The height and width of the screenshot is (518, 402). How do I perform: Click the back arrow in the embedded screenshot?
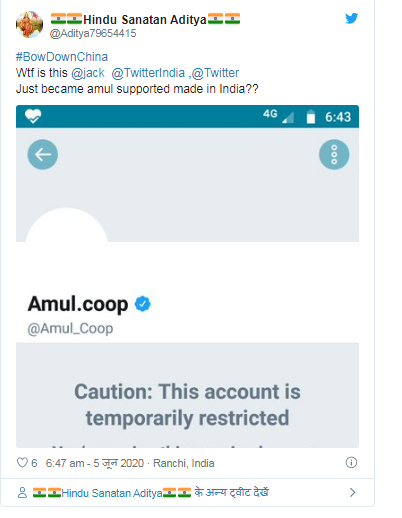point(43,154)
